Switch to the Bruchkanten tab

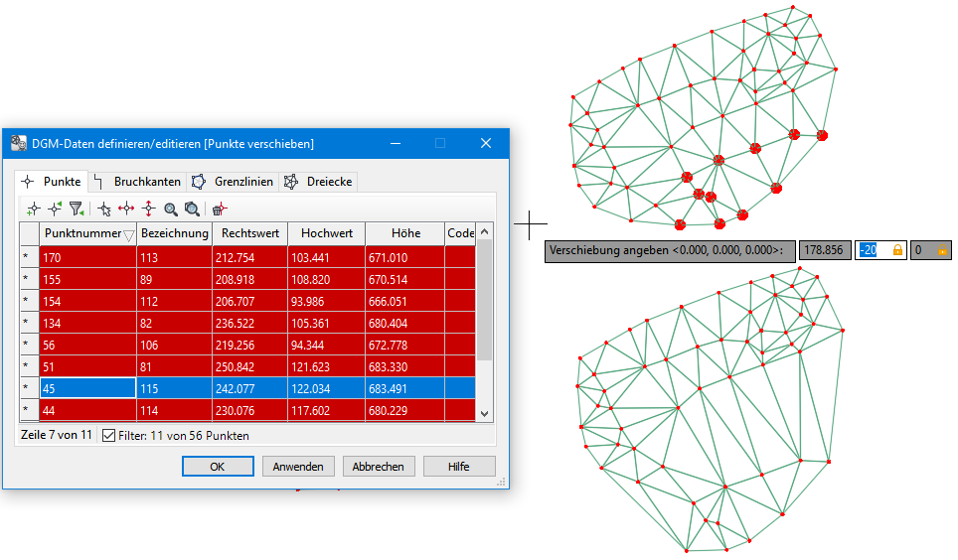coord(137,182)
